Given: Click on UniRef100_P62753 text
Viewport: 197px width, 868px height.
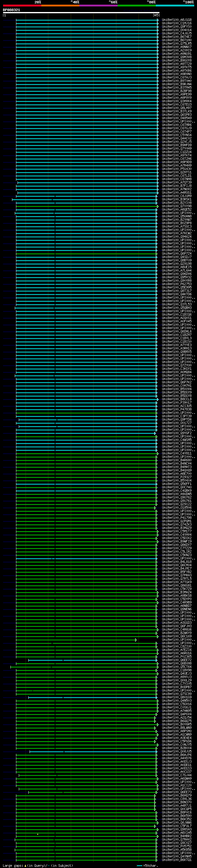Looking at the screenshot, I should [177, 284].
